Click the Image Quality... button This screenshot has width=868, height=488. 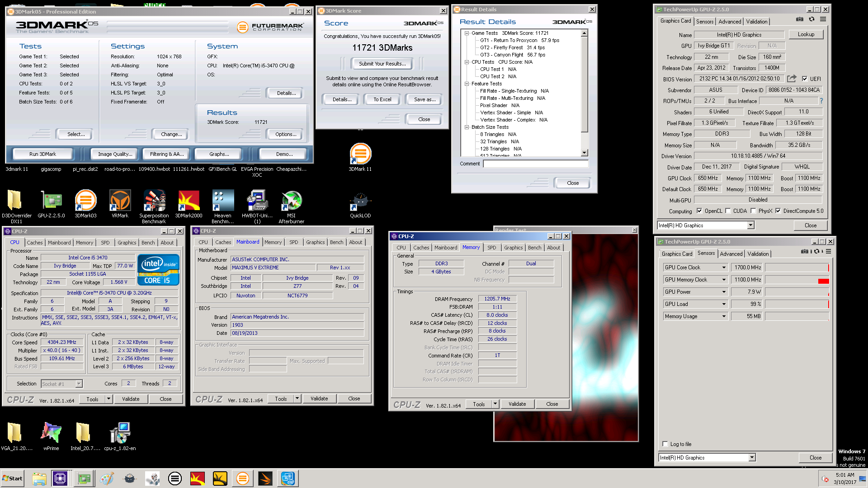tap(115, 154)
